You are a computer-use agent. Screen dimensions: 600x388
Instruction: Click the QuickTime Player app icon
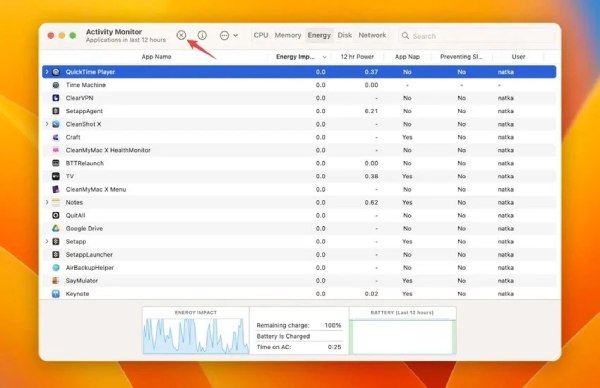[x=56, y=72]
